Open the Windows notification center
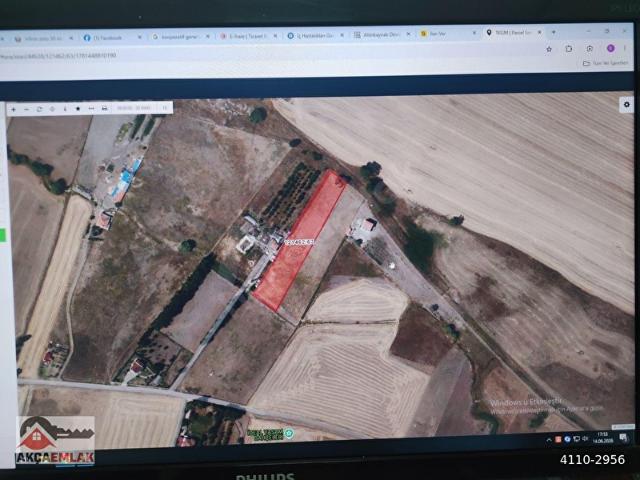Image resolution: width=640 pixels, height=480 pixels. pyautogui.click(x=623, y=438)
